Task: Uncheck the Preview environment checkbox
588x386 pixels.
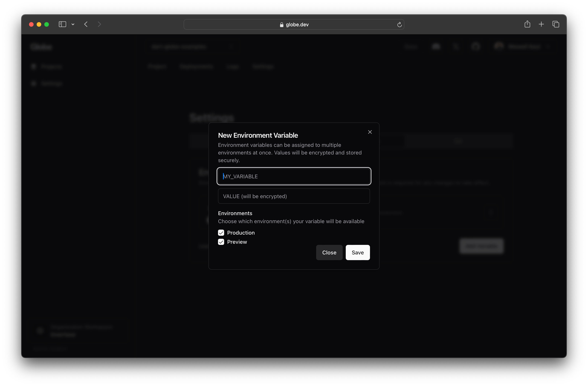Action: [x=221, y=242]
